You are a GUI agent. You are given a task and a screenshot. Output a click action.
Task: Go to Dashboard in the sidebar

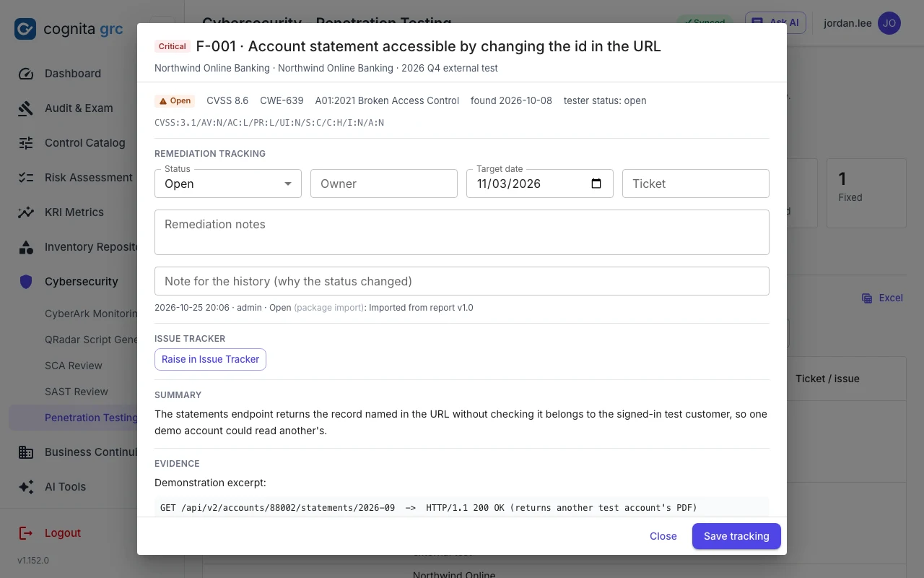click(x=73, y=74)
